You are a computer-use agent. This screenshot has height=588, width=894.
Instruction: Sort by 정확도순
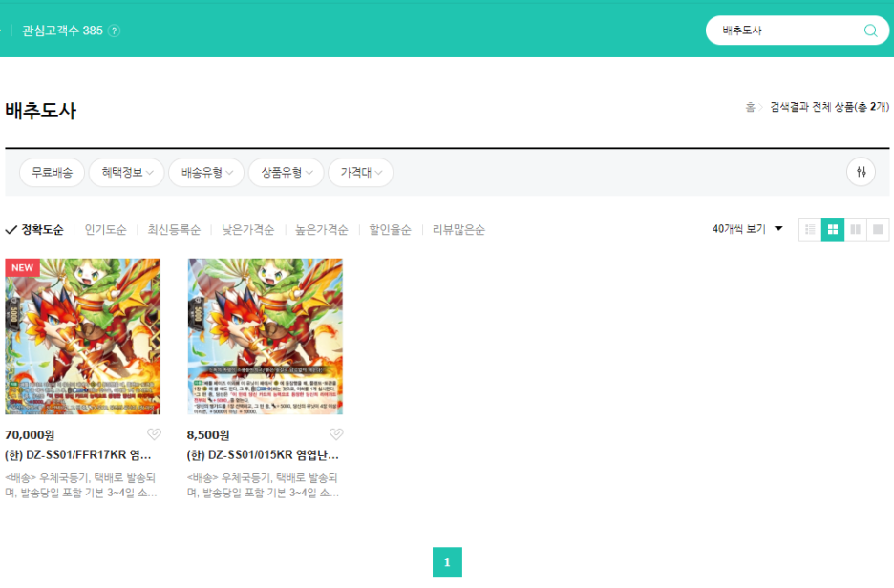coord(34,230)
